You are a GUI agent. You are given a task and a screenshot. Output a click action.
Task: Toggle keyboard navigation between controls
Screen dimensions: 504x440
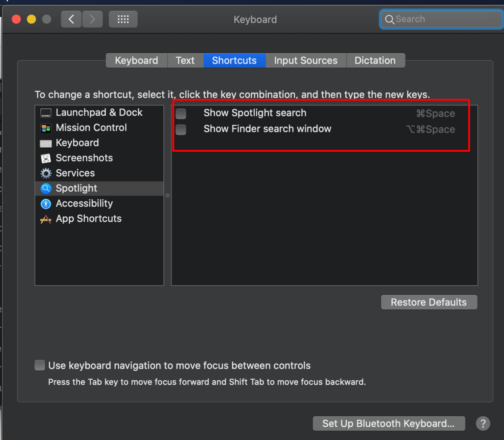(x=40, y=365)
